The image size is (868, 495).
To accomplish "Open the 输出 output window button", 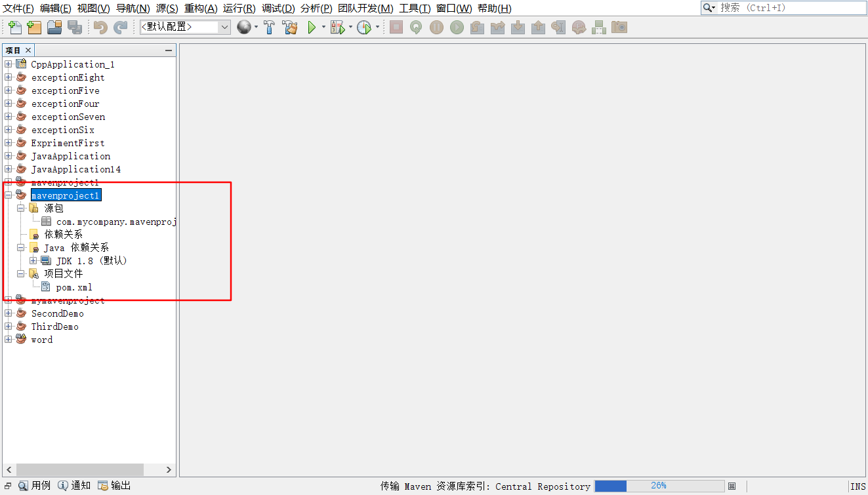I will tap(114, 486).
